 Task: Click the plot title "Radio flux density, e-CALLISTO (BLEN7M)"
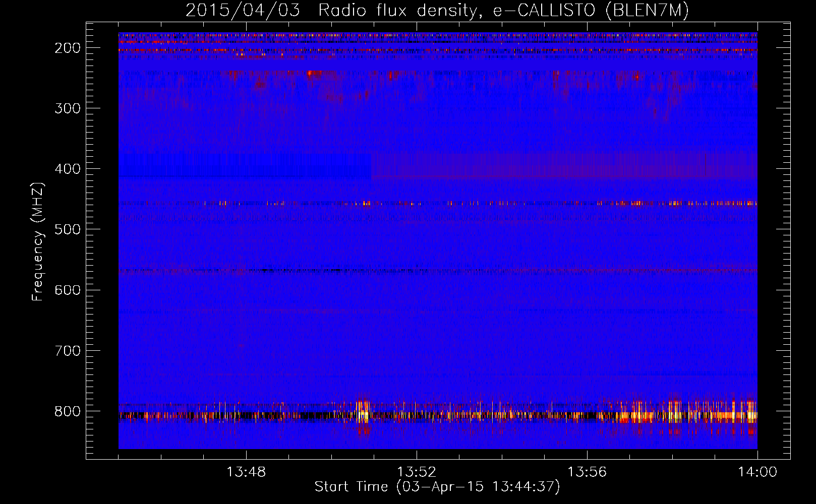click(503, 11)
